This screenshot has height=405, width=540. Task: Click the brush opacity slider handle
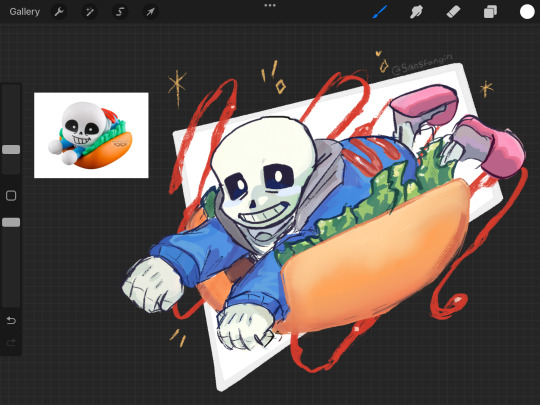(x=11, y=222)
